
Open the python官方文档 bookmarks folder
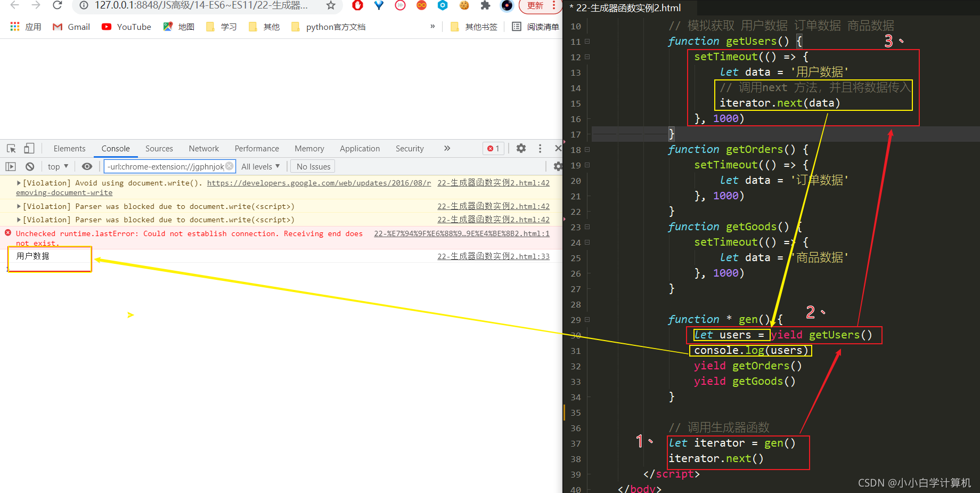329,27
